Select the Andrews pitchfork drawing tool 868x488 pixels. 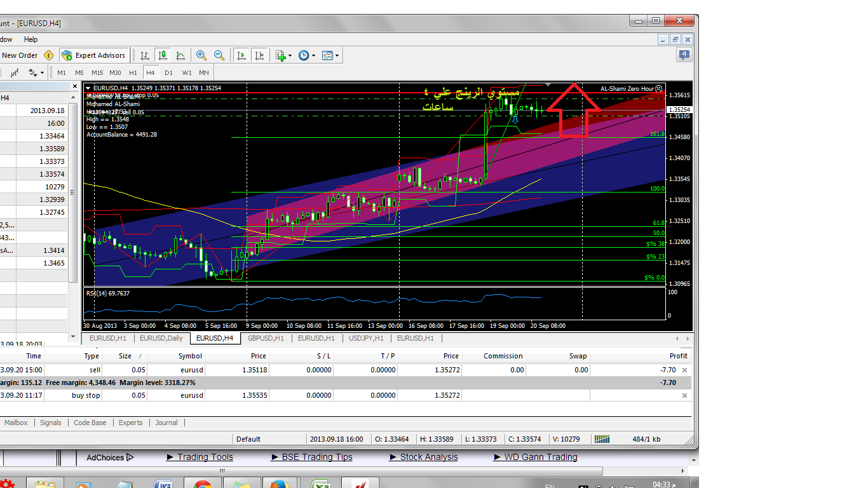pyautogui.click(x=15, y=72)
